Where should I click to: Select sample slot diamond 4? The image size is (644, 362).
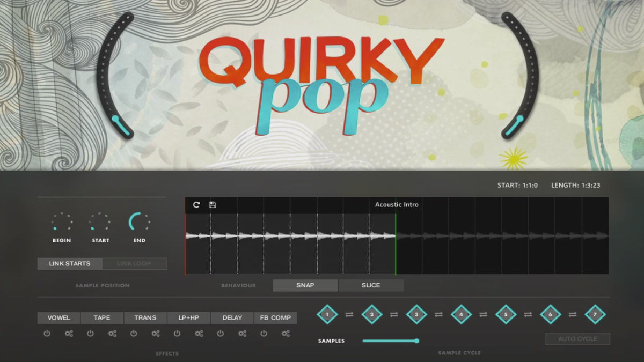click(x=461, y=315)
